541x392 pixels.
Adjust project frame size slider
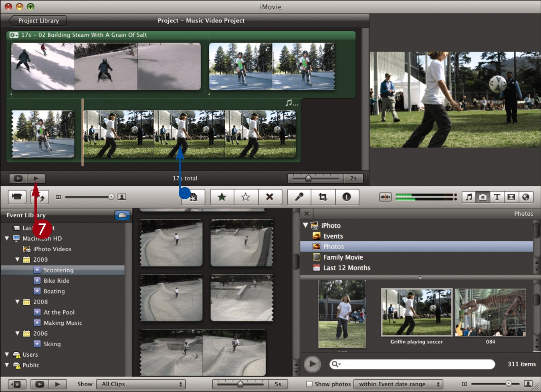111,197
